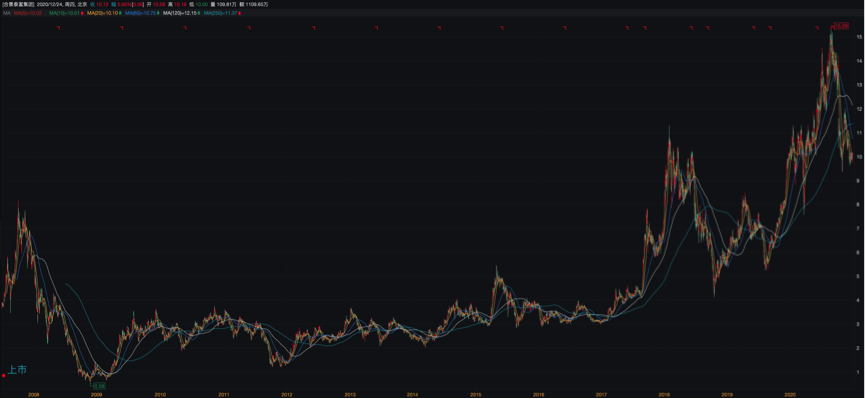Click price axis label 13
Screen dimensions: 865x399
859,84
